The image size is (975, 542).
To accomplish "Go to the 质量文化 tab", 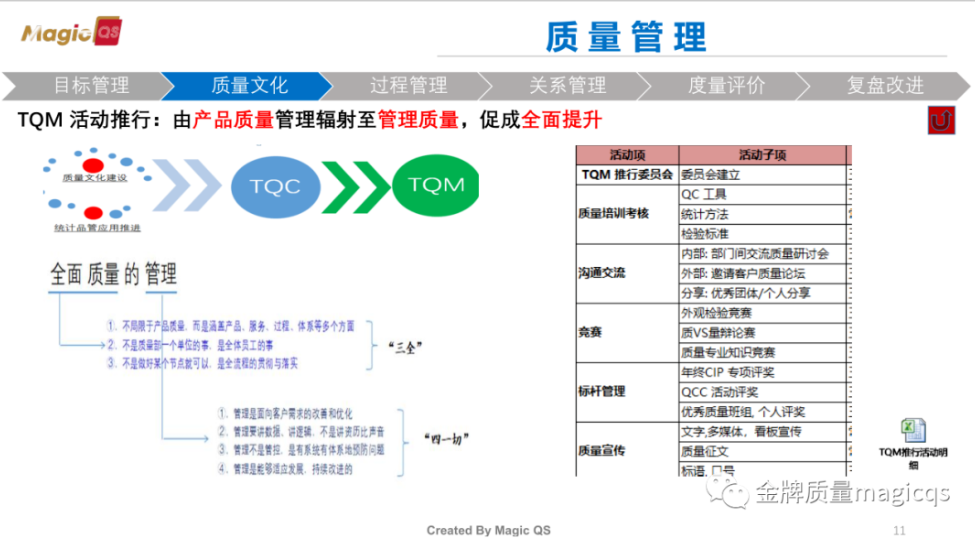I will (x=249, y=85).
